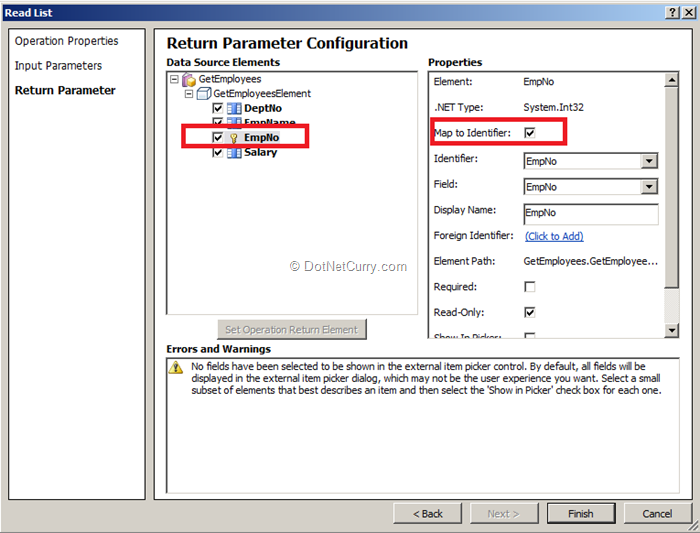Screen dimensions: 700x533
Task: Open the Identifier dropdown
Action: (649, 161)
